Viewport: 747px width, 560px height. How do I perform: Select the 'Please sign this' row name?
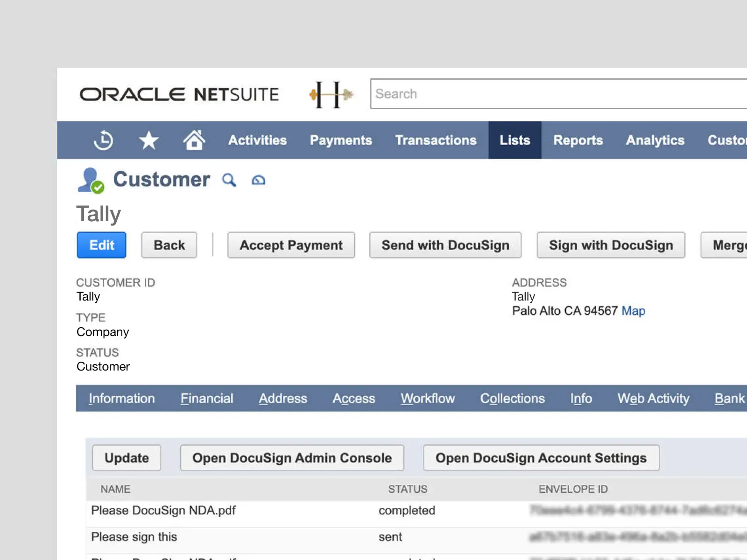134,537
